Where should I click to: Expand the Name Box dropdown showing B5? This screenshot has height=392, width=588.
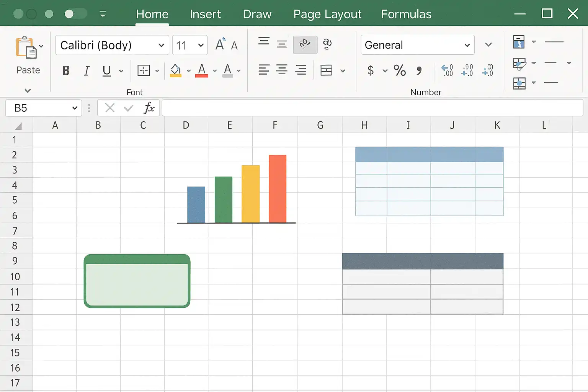(75, 108)
